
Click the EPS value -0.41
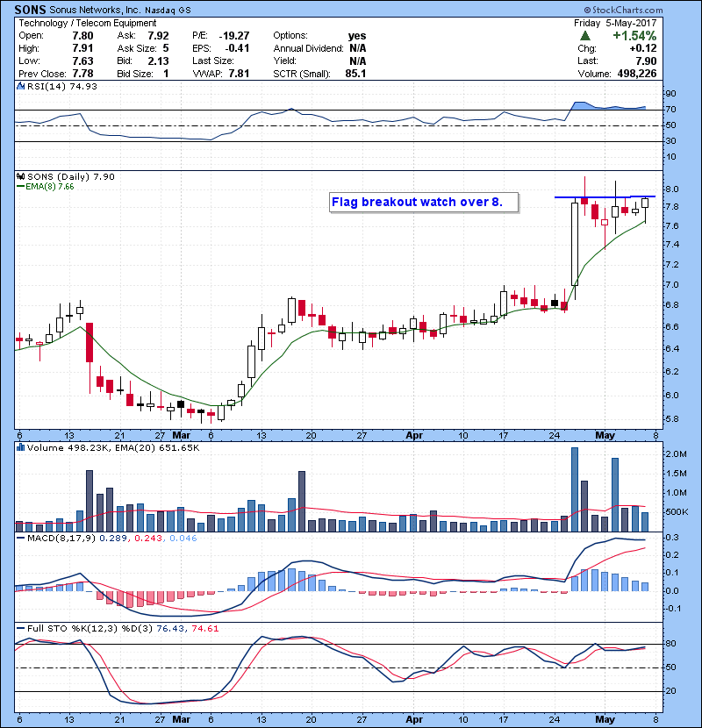(x=237, y=48)
